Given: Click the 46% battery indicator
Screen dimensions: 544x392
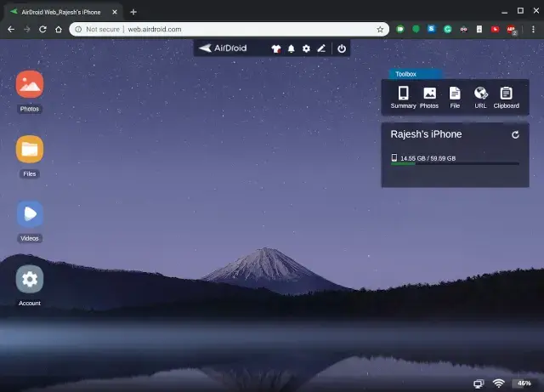Looking at the screenshot, I should pyautogui.click(x=524, y=383).
